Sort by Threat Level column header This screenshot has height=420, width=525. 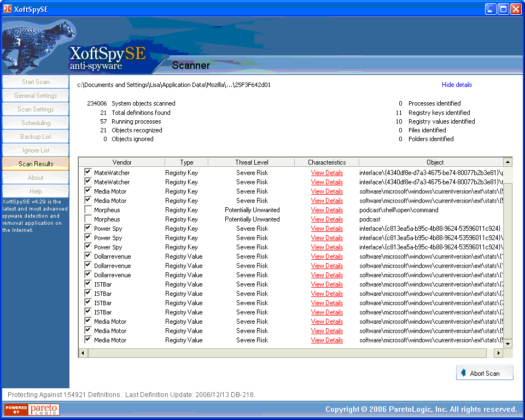252,162
